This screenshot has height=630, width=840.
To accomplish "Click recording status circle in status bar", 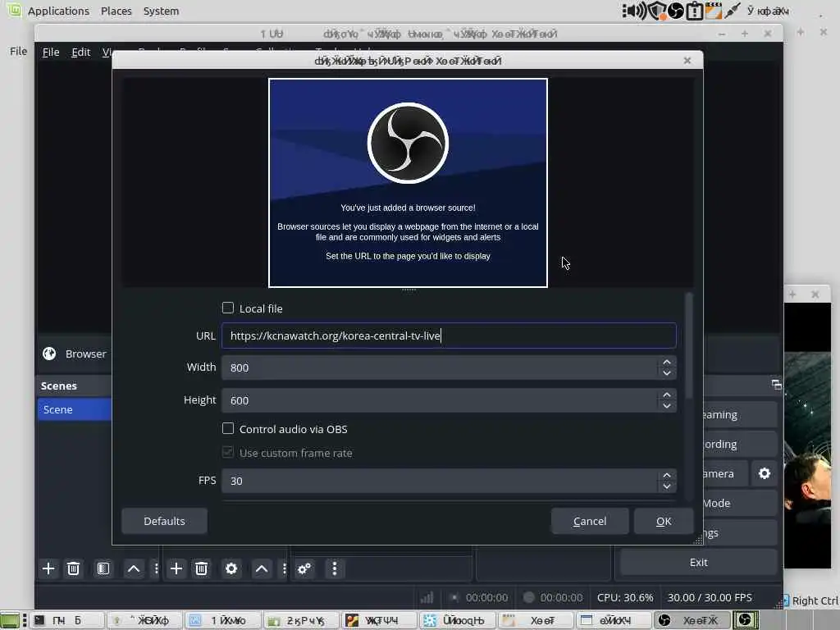I will pos(529,597).
